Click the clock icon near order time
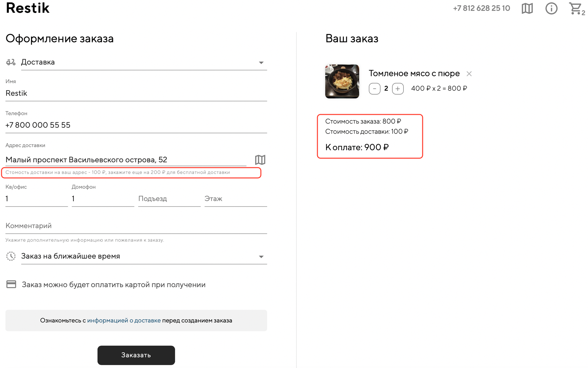 pyautogui.click(x=11, y=256)
